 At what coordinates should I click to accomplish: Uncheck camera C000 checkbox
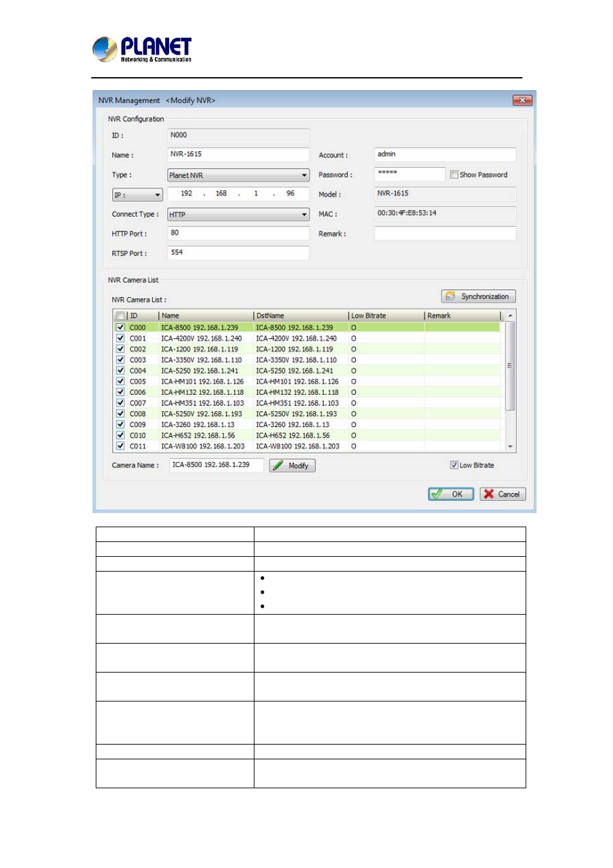click(120, 327)
